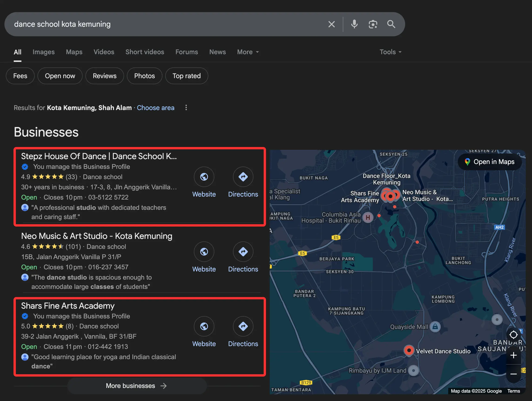
Task: Apply the Fees filter chip
Action: point(20,76)
